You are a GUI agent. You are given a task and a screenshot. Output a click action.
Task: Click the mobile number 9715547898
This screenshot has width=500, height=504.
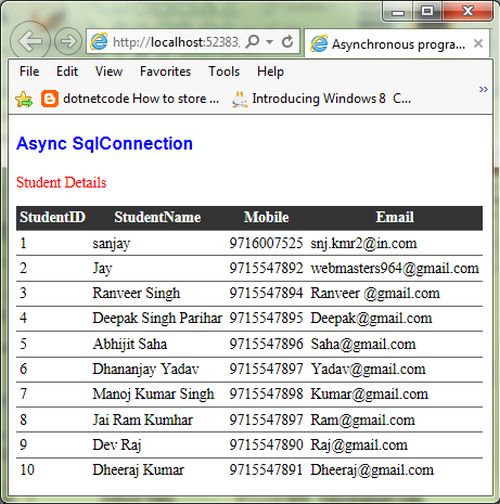[266, 394]
